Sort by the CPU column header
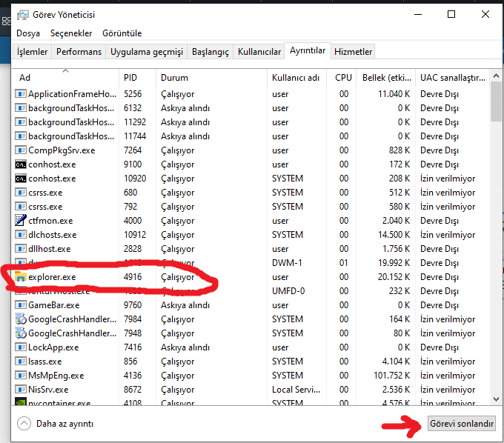Image resolution: width=504 pixels, height=443 pixels. pos(341,78)
